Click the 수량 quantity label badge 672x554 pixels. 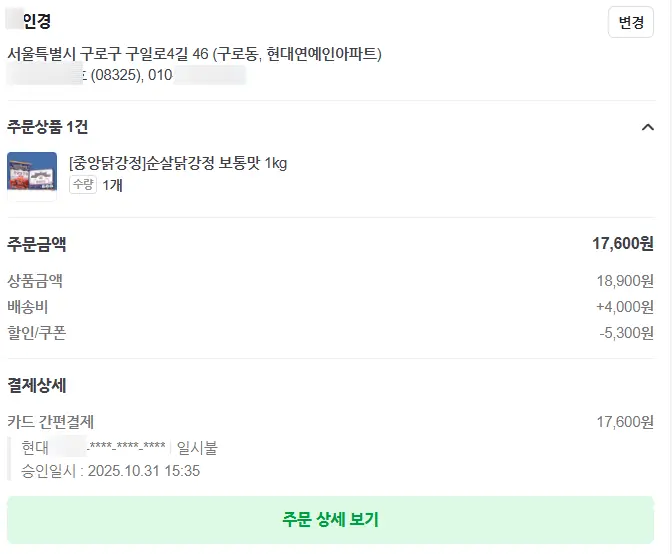(x=83, y=185)
